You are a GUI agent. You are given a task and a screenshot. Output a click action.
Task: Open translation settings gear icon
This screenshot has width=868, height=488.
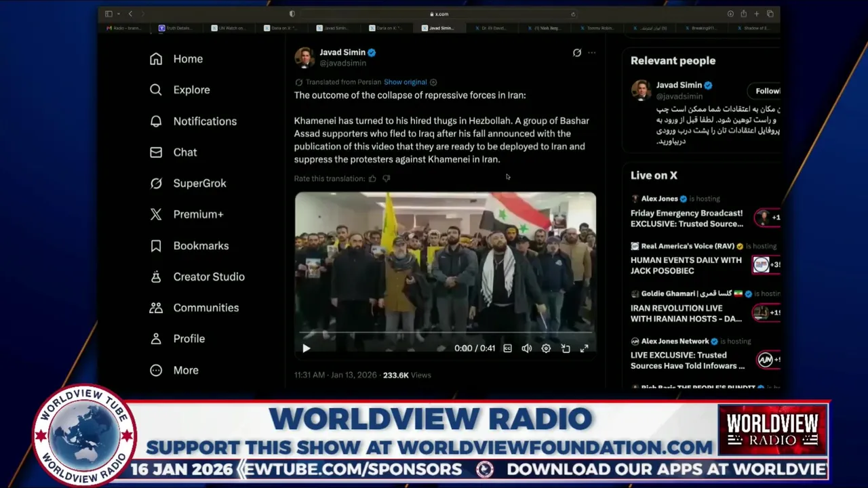pos(433,82)
